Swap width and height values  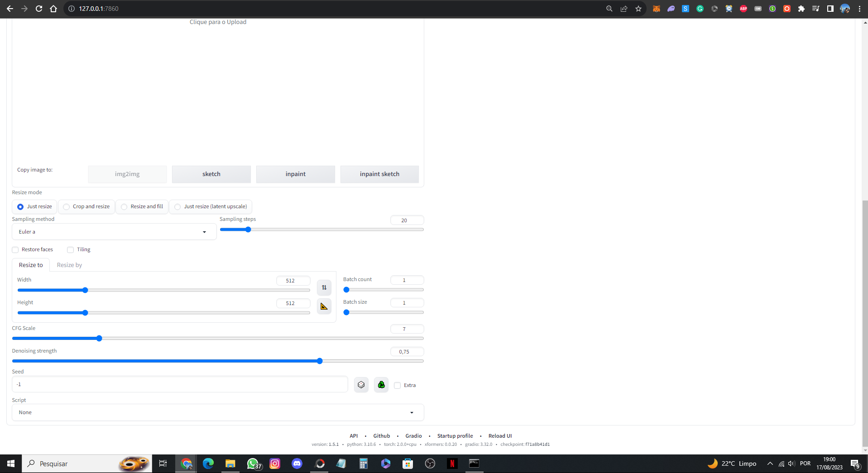(324, 287)
